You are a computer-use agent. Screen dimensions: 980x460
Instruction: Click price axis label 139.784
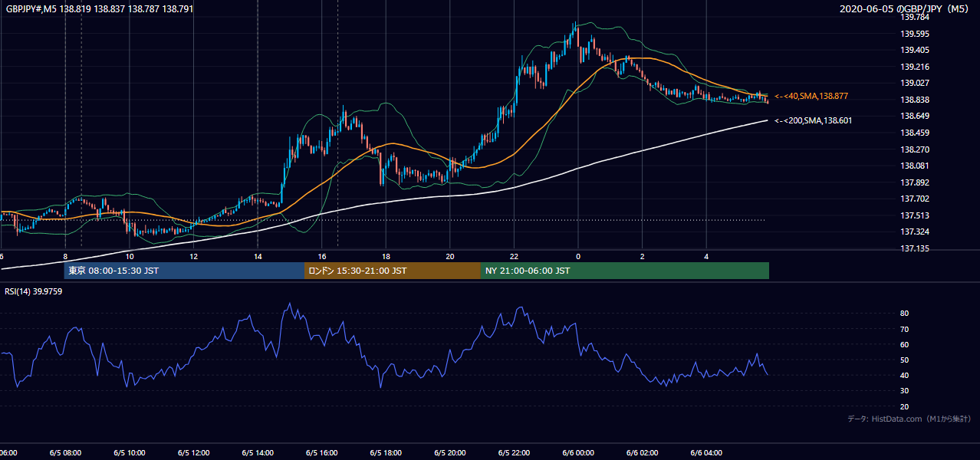point(914,17)
